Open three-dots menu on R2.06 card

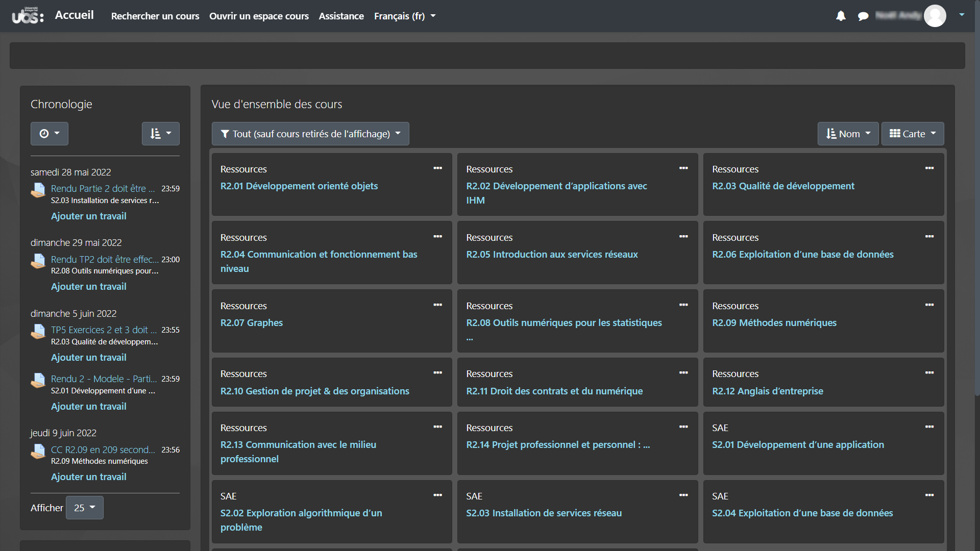click(x=929, y=237)
